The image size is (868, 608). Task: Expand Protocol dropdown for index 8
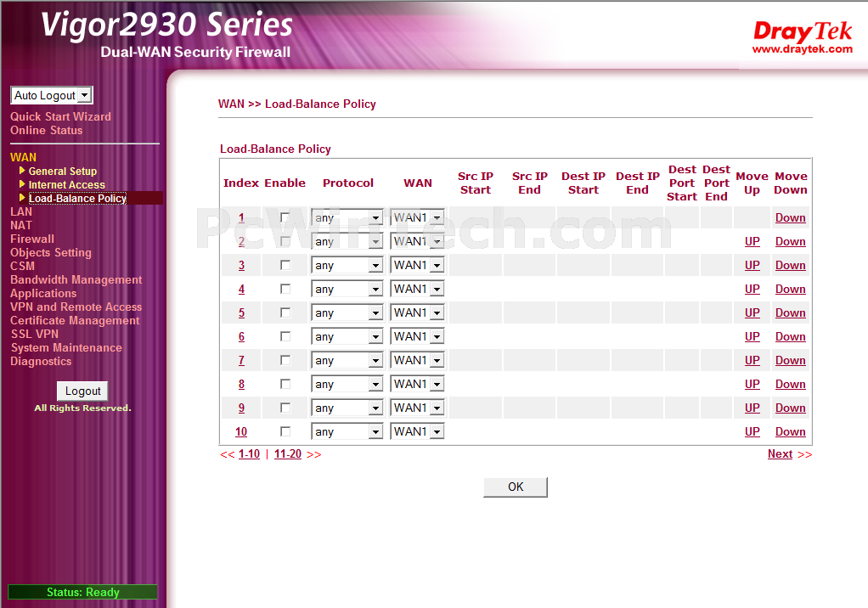tap(347, 385)
